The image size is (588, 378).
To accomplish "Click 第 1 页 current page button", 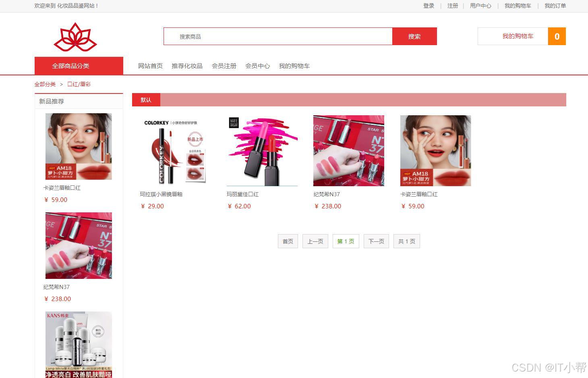I will [x=346, y=241].
